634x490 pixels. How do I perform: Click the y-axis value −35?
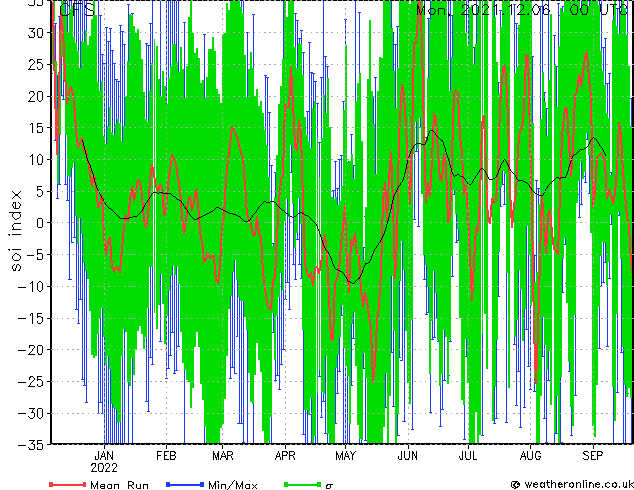pos(31,445)
